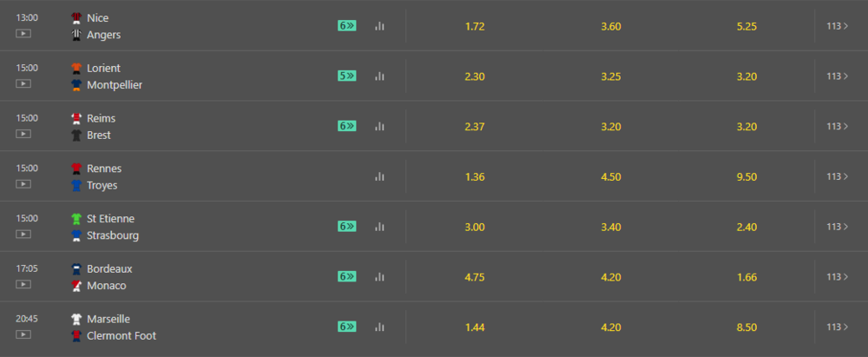
Task: Select Troyes away win odds 9.50
Action: pos(746,176)
